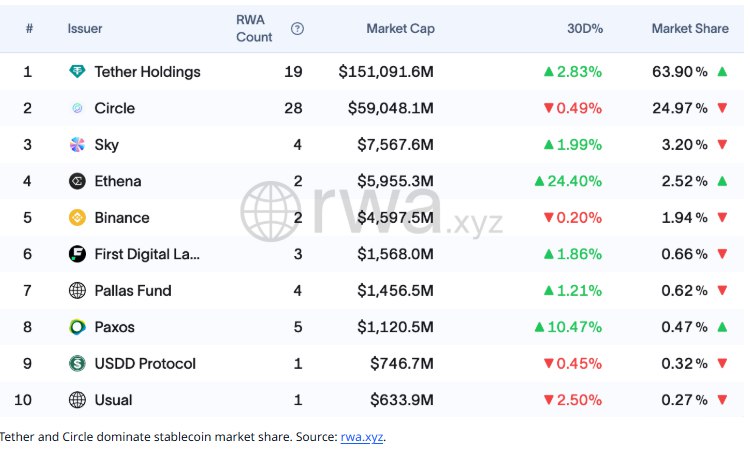Click the rank number 10

[x=23, y=400]
